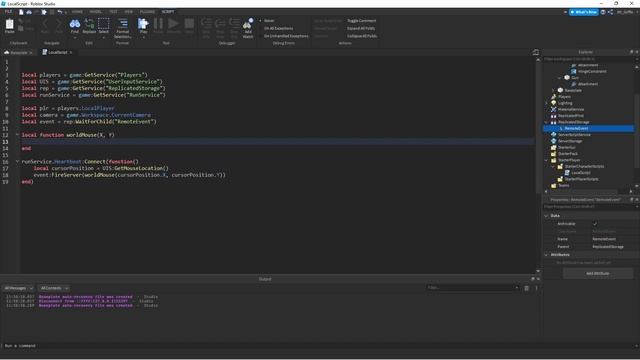The width and height of the screenshot is (640, 360).
Task: Click the ServerStorage icon in Explorer
Action: (x=553, y=141)
